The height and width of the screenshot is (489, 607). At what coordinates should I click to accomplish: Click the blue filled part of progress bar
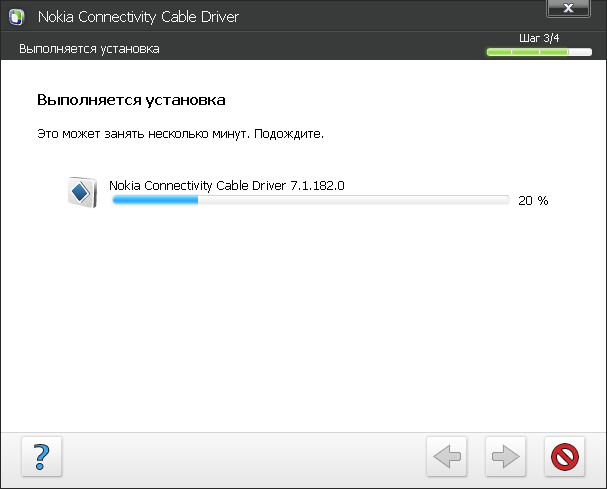(x=155, y=200)
